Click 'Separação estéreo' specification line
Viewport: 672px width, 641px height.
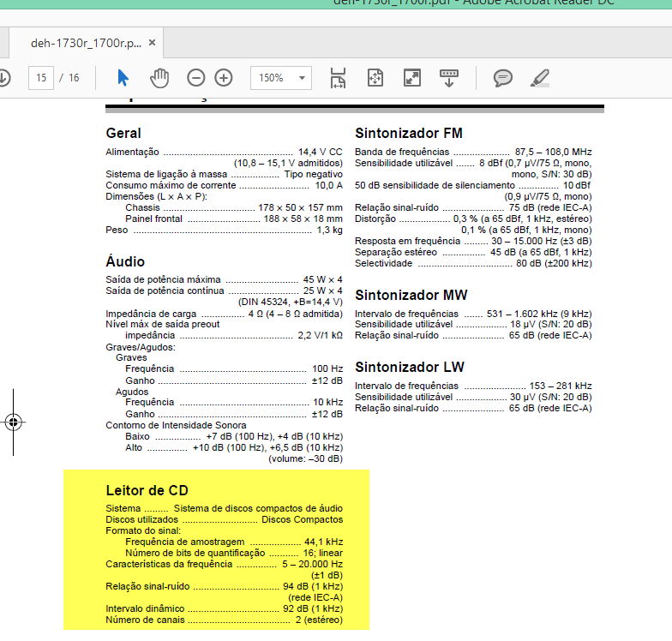click(x=473, y=252)
